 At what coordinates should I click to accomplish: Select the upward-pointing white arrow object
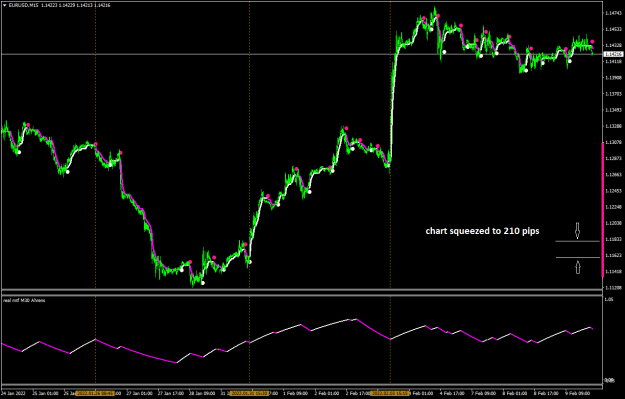pos(578,267)
